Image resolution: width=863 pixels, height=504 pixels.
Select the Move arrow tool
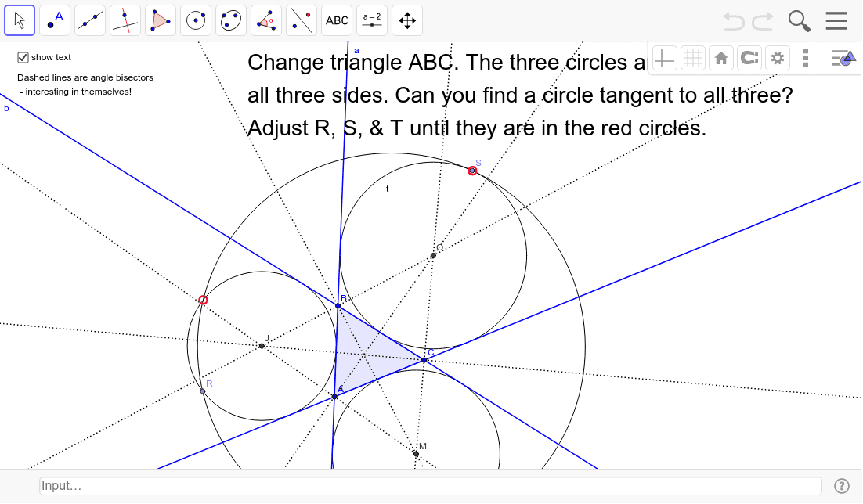20,21
